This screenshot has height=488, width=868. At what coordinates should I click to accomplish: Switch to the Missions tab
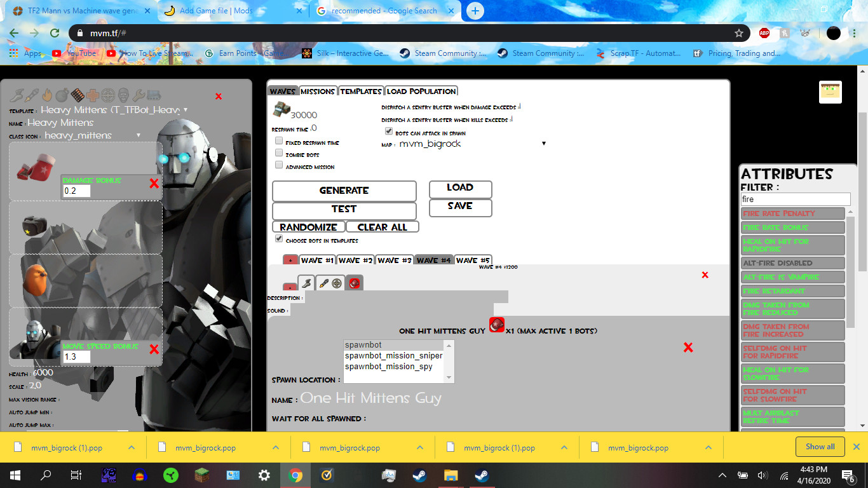317,91
